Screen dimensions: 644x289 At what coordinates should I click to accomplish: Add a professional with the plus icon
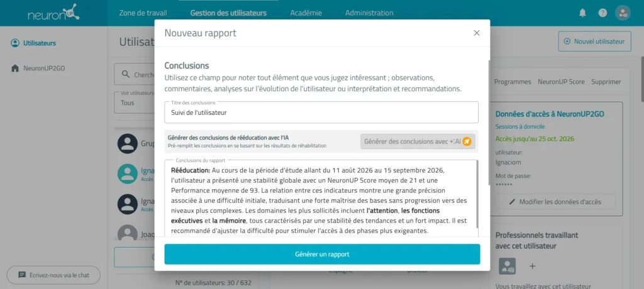pos(532,266)
